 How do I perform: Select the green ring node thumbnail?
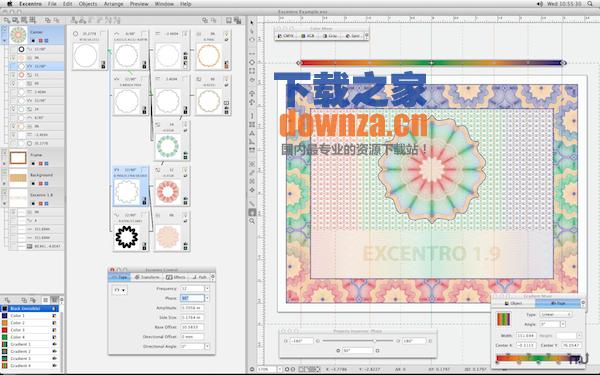(168, 146)
